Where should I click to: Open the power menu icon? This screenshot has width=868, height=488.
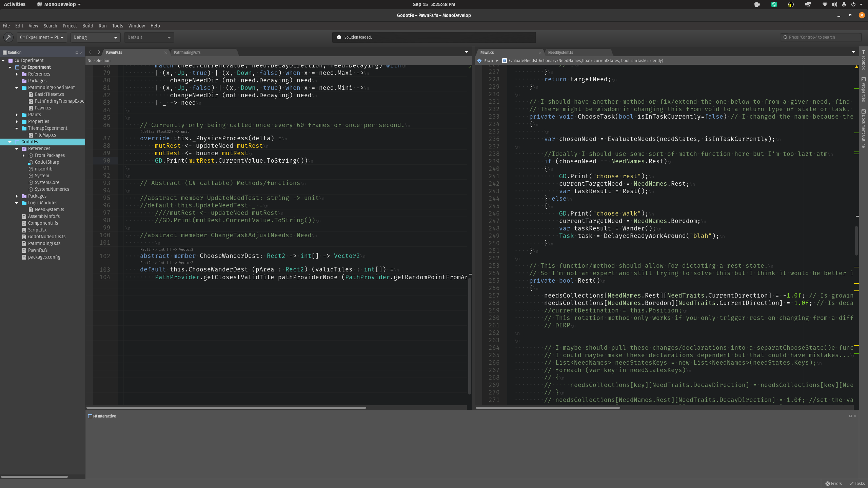(x=853, y=4)
